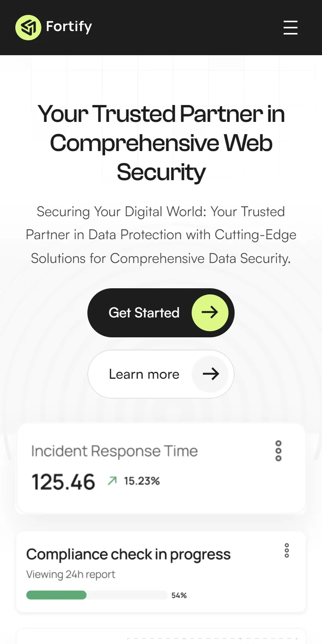This screenshot has width=322, height=644.
Task: Click the Learn more button
Action: (161, 374)
